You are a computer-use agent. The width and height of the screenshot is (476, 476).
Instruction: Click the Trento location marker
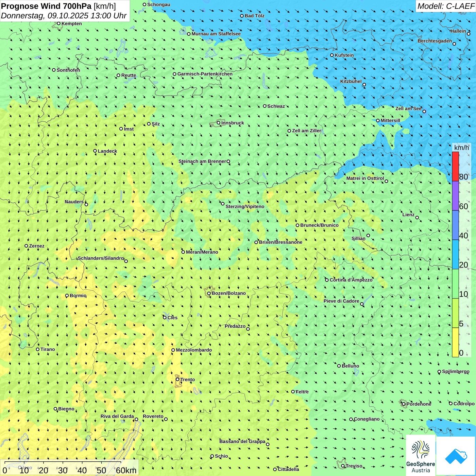tap(177, 379)
